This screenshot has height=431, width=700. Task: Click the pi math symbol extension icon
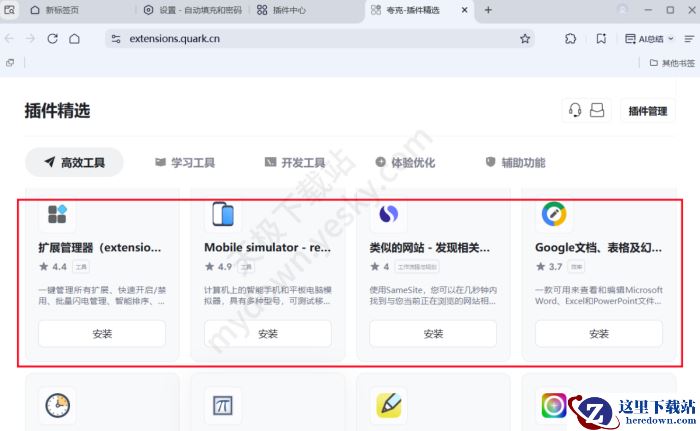point(223,406)
